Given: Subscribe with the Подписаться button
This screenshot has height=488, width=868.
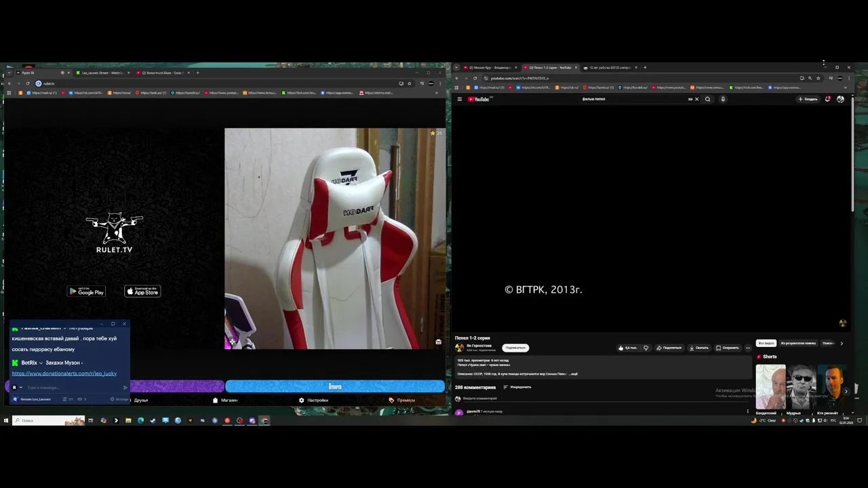Looking at the screenshot, I should point(515,348).
